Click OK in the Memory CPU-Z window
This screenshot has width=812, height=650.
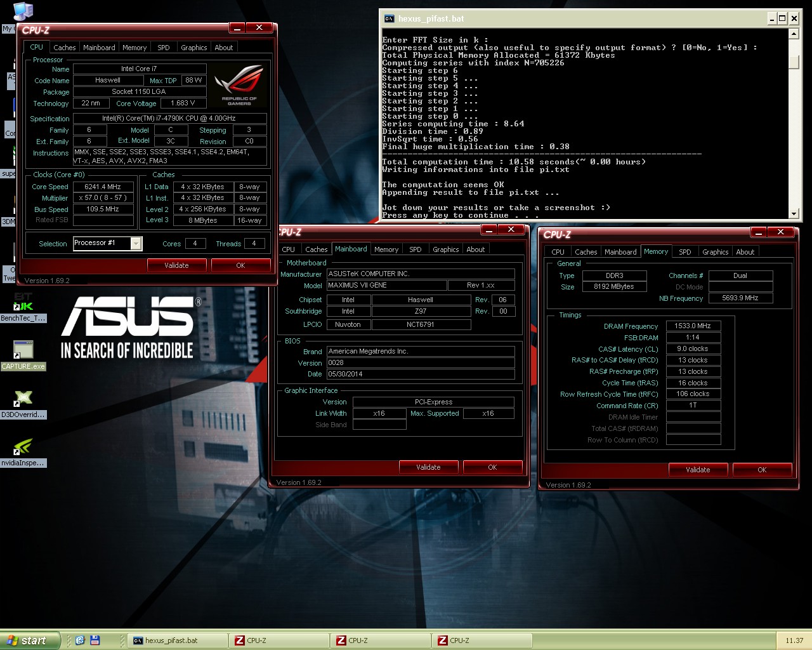(762, 470)
